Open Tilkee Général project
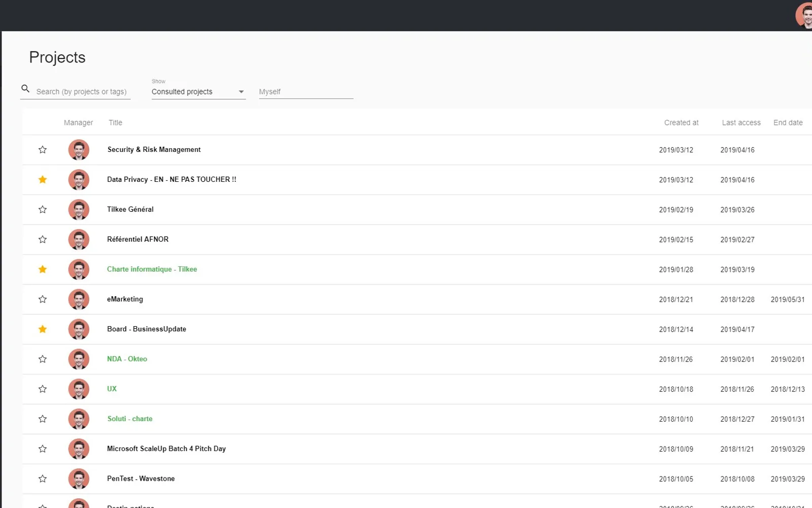The height and width of the screenshot is (508, 812). tap(130, 209)
